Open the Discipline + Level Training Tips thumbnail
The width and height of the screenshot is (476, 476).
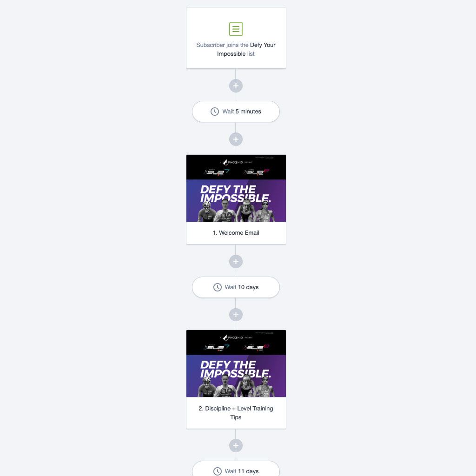pos(236,364)
